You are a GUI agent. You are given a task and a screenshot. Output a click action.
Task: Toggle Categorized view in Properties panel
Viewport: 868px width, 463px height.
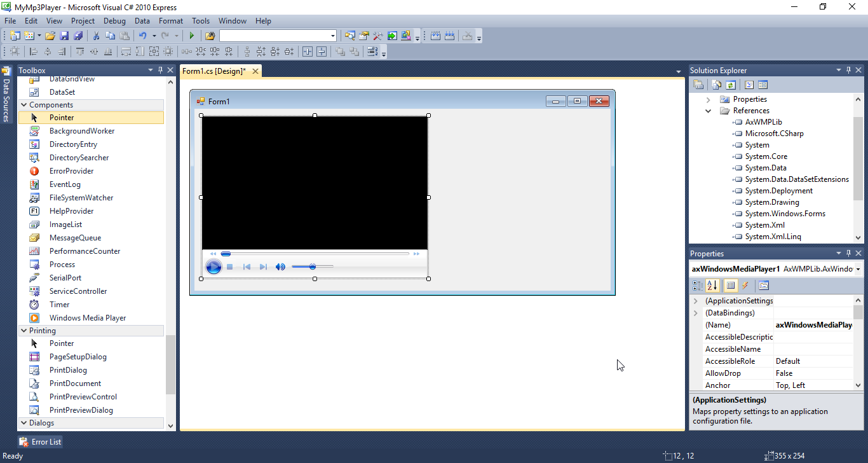698,286
